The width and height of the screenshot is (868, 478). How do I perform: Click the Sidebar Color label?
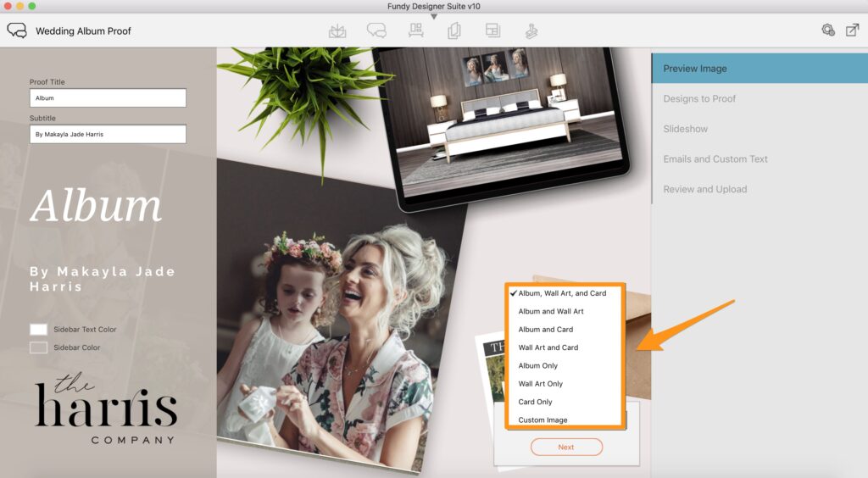77,347
